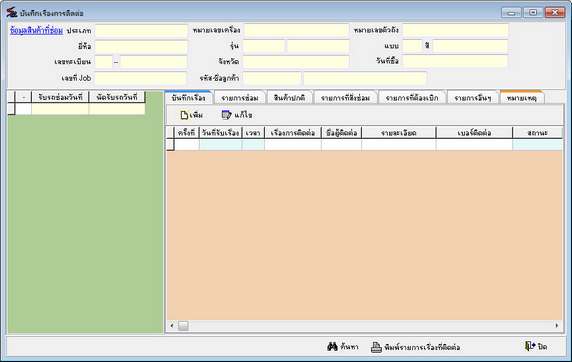
Task: Close the window with red X
Action: 555,13
